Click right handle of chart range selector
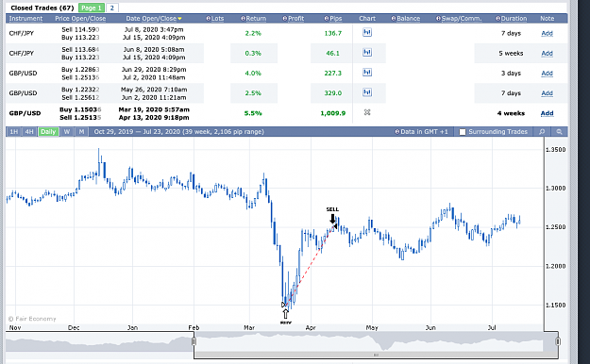Image resolution: width=590 pixels, height=364 pixels. pos(558,341)
